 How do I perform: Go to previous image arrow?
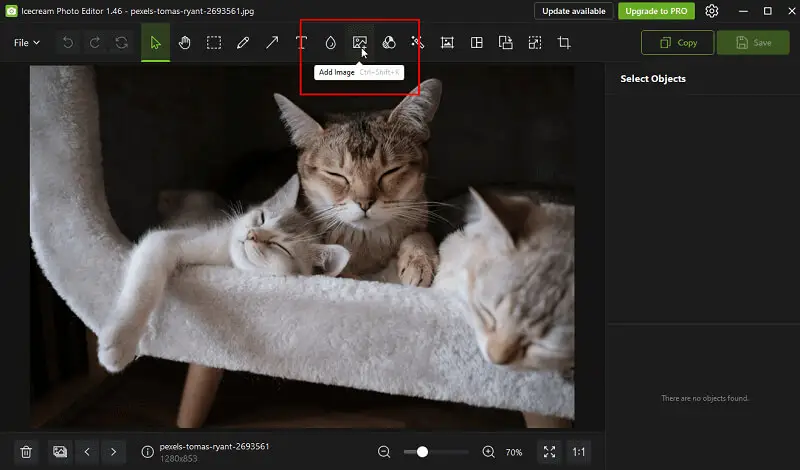pos(87,452)
